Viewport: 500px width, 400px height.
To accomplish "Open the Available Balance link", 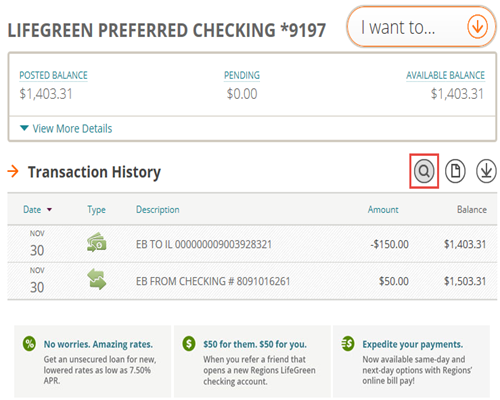I will pos(445,75).
